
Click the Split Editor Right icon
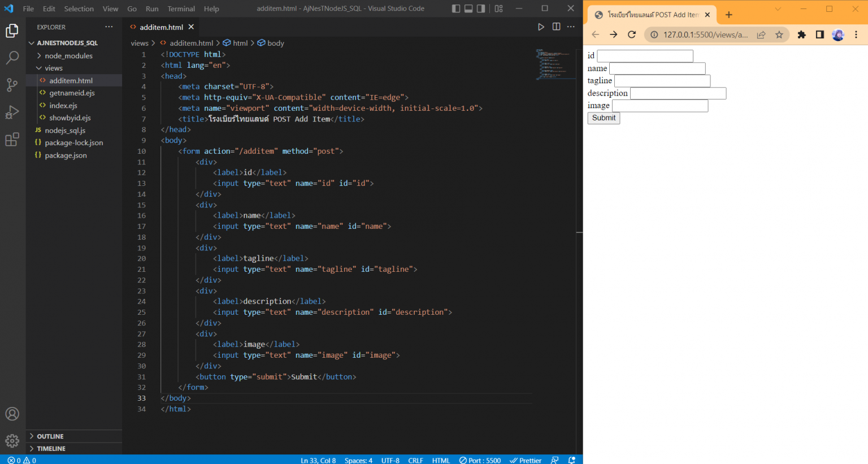pyautogui.click(x=556, y=27)
